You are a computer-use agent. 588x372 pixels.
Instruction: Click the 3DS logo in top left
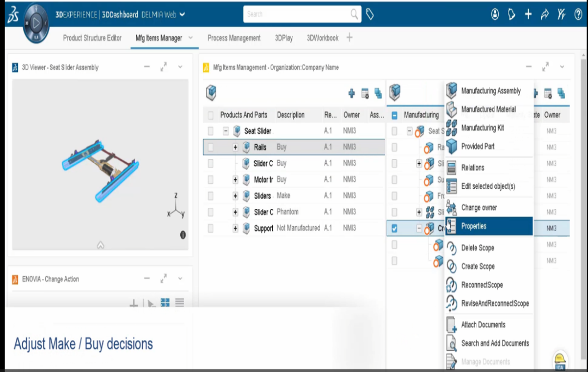(x=13, y=15)
